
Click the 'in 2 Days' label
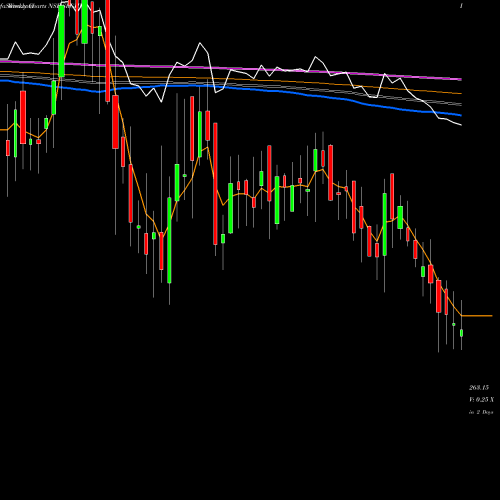point(481,412)
